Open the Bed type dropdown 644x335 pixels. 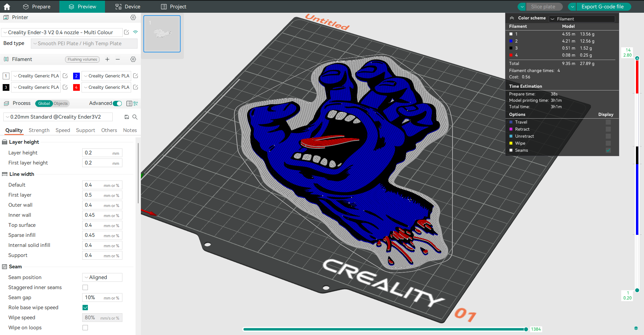[84, 44]
